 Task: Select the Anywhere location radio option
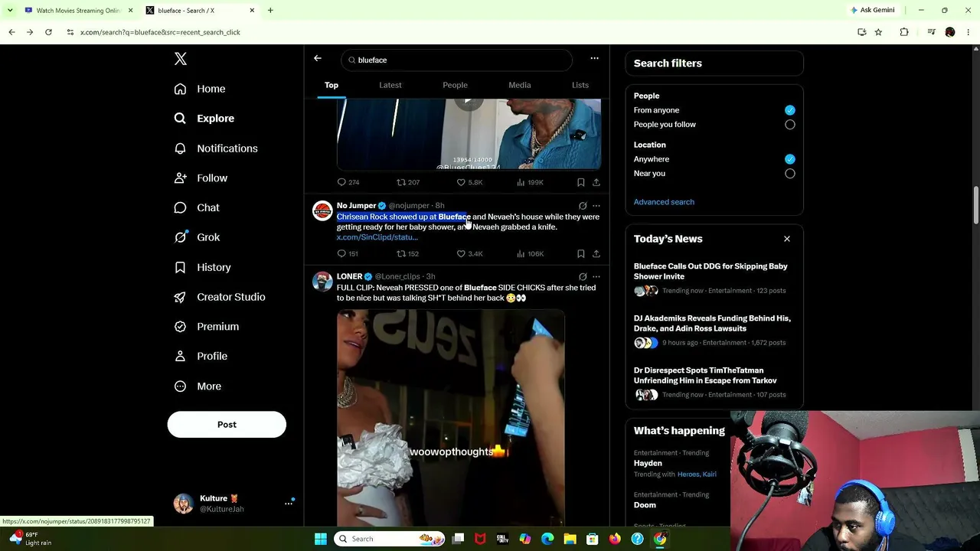[x=790, y=159]
